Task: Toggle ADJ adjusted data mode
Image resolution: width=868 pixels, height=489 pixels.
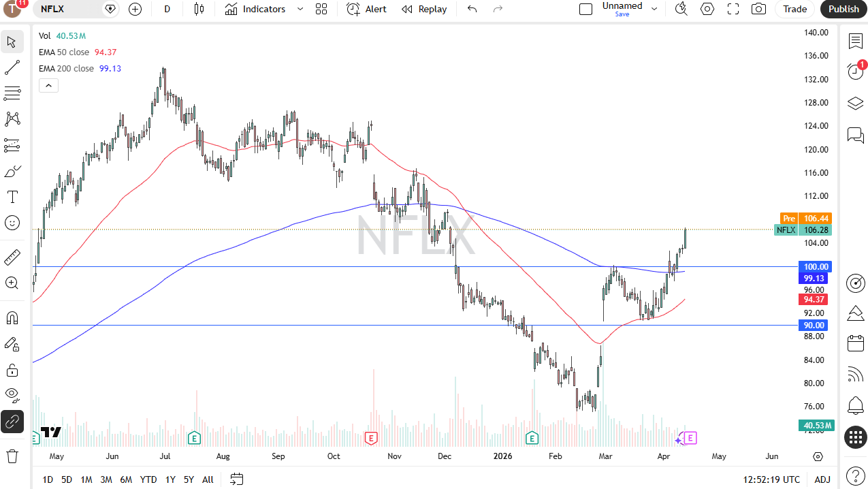Action: click(x=822, y=479)
